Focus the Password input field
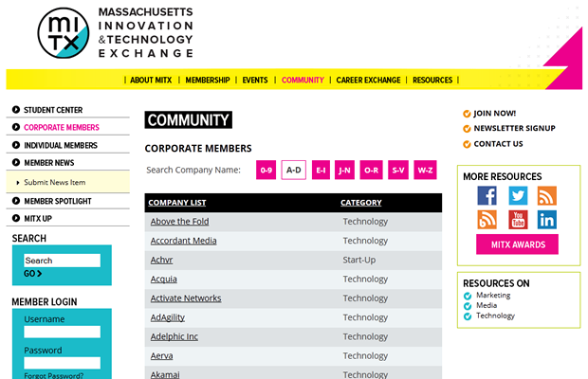This screenshot has height=379, width=588. [63, 363]
